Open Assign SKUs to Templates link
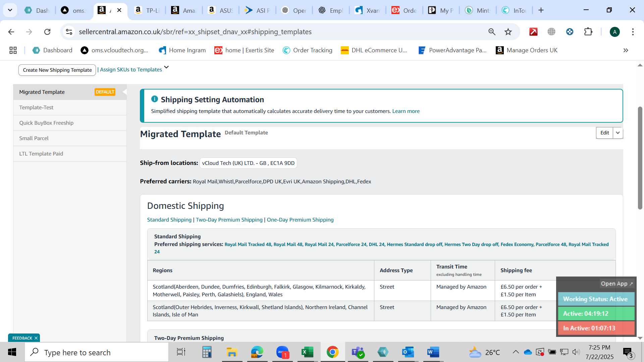The image size is (644, 362). pyautogui.click(x=131, y=70)
